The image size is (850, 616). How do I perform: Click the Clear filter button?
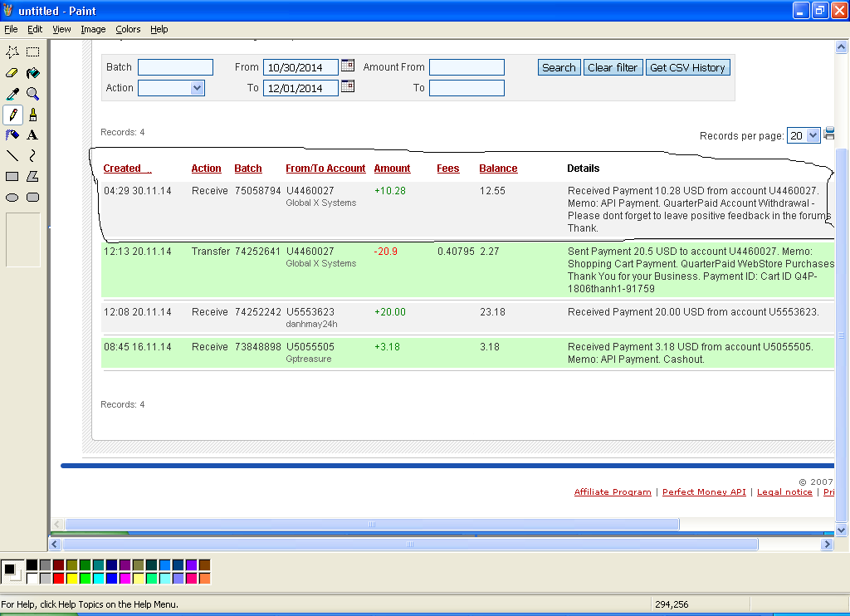pyautogui.click(x=613, y=68)
